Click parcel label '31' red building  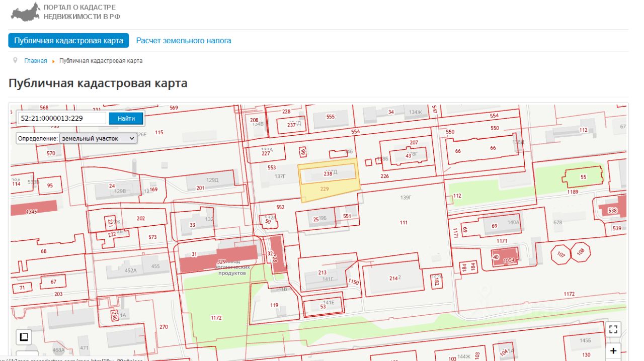(x=194, y=254)
